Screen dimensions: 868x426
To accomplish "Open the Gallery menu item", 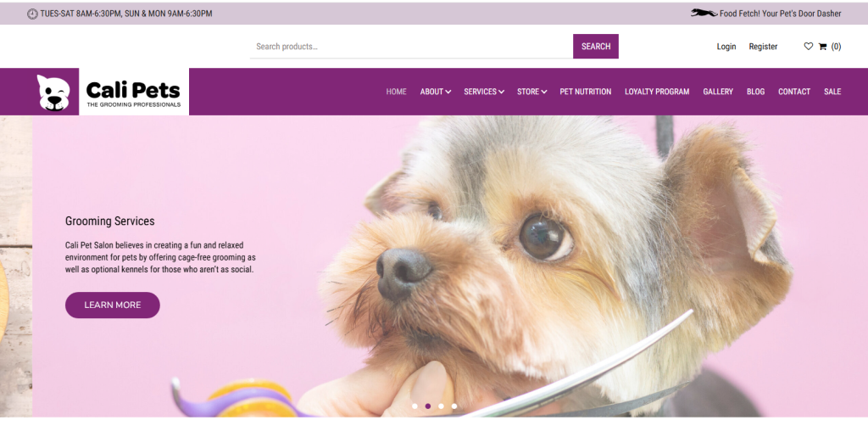I will click(718, 92).
